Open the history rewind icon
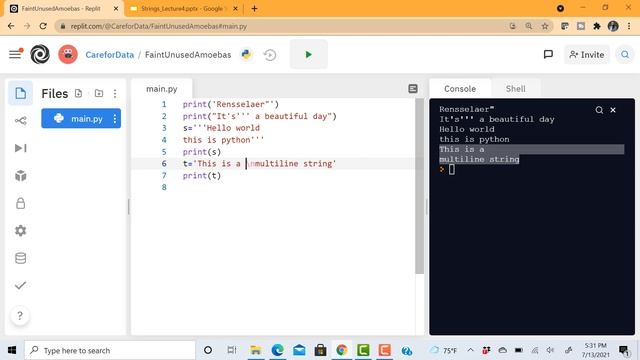Screen dimensions: 640x360 [x=270, y=55]
